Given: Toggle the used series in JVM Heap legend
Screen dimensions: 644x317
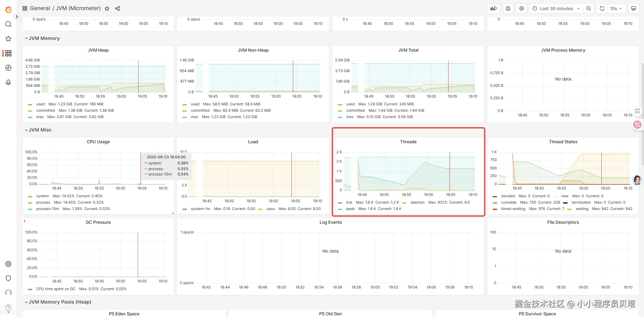Looking at the screenshot, I should [40, 104].
